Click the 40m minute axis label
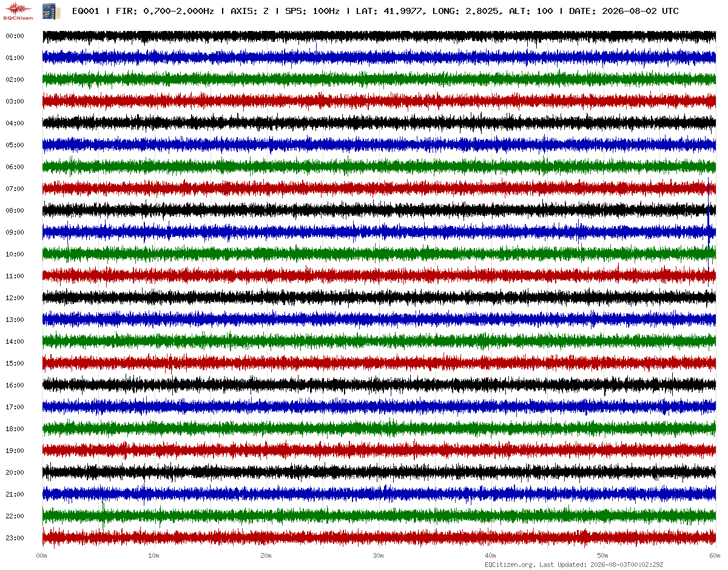 (490, 555)
